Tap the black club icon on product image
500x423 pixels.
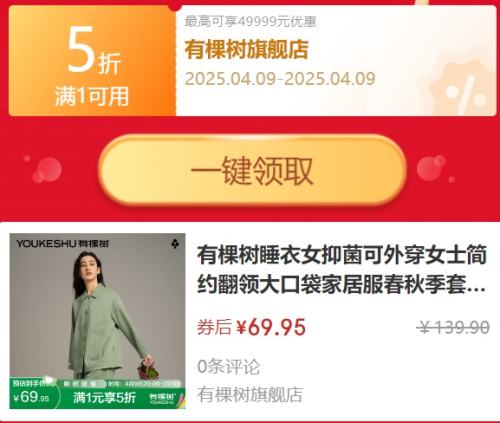tap(175, 244)
